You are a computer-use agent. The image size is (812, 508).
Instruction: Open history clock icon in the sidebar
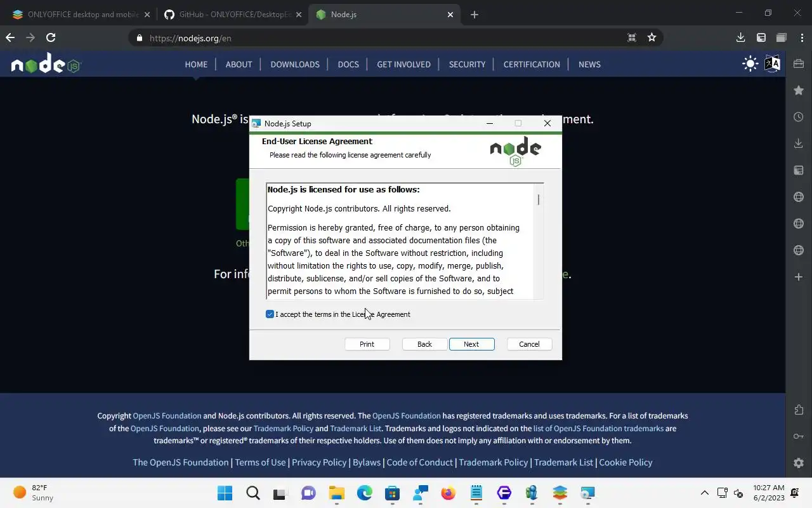[x=799, y=117]
